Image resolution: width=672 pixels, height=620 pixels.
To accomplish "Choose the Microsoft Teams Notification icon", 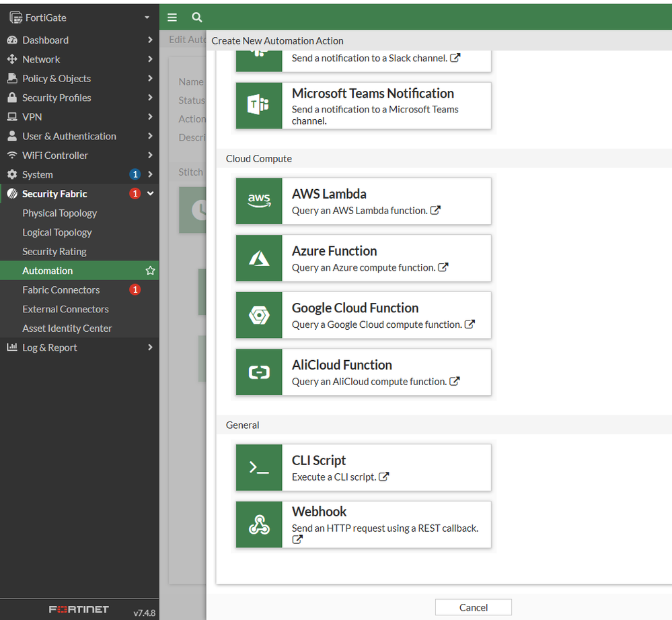I will (x=259, y=106).
